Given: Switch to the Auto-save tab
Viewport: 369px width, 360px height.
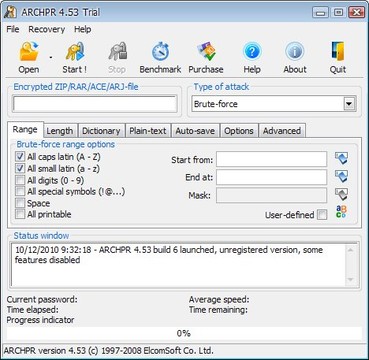Looking at the screenshot, I should tap(195, 131).
